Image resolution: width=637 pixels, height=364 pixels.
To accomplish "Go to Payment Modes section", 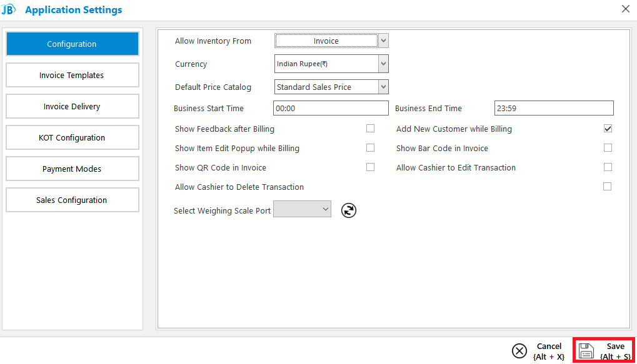I will pyautogui.click(x=73, y=169).
